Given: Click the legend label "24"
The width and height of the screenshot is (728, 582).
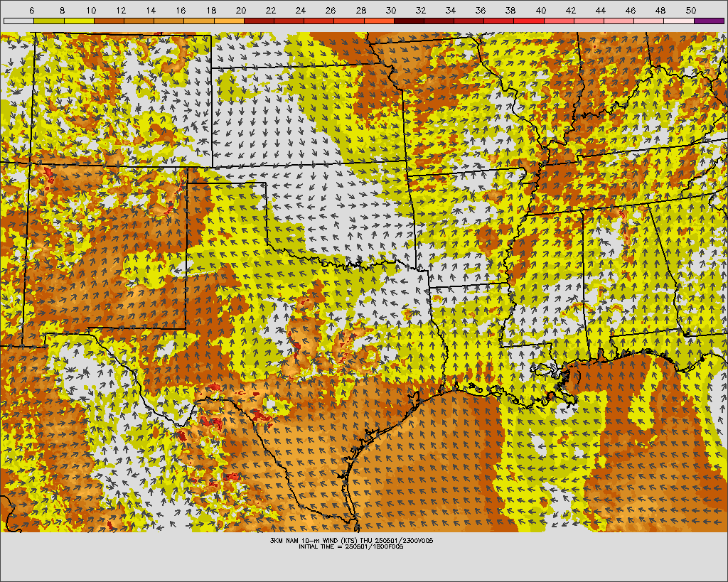Looking at the screenshot, I should 301,11.
